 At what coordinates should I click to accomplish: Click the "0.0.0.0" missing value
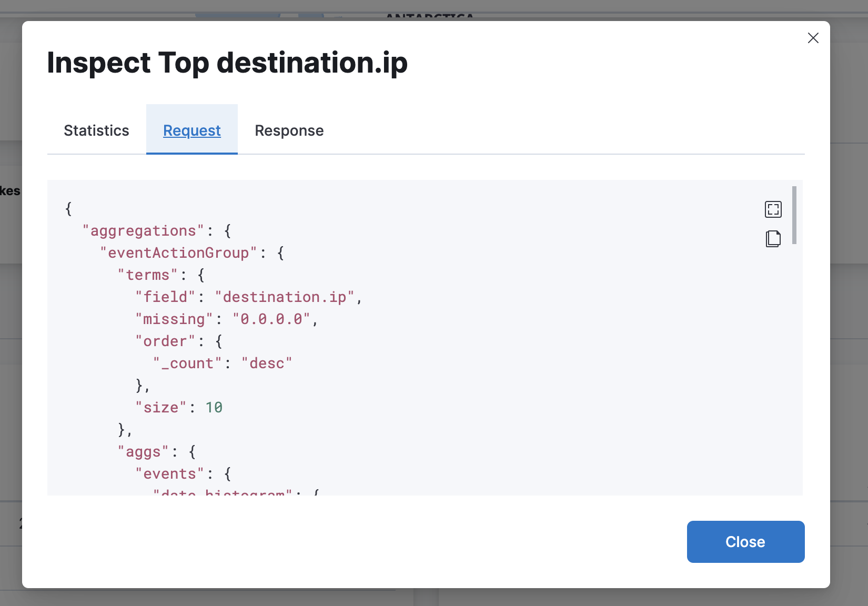[271, 319]
